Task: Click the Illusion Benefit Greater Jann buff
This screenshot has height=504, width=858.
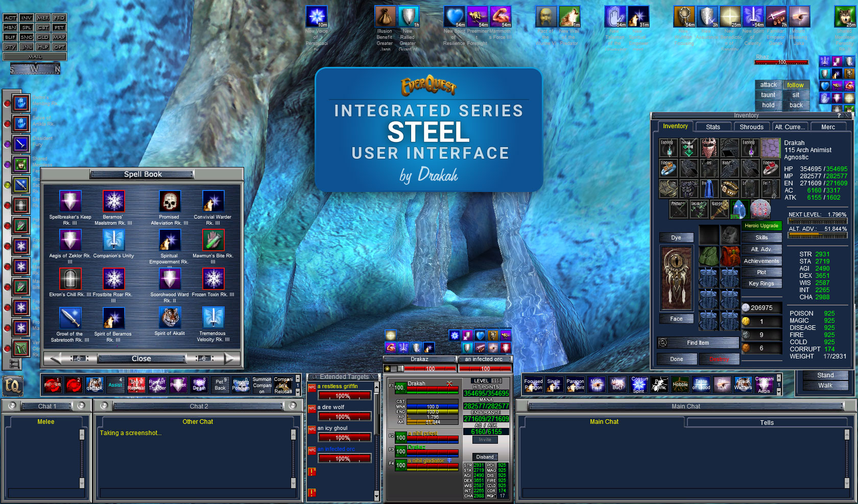Action: pyautogui.click(x=385, y=16)
